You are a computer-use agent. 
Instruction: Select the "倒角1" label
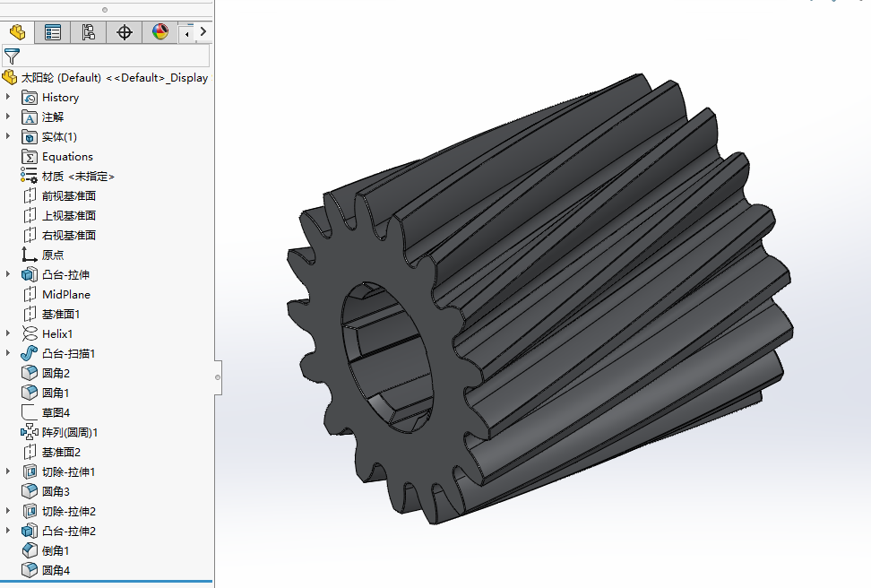[x=56, y=550]
